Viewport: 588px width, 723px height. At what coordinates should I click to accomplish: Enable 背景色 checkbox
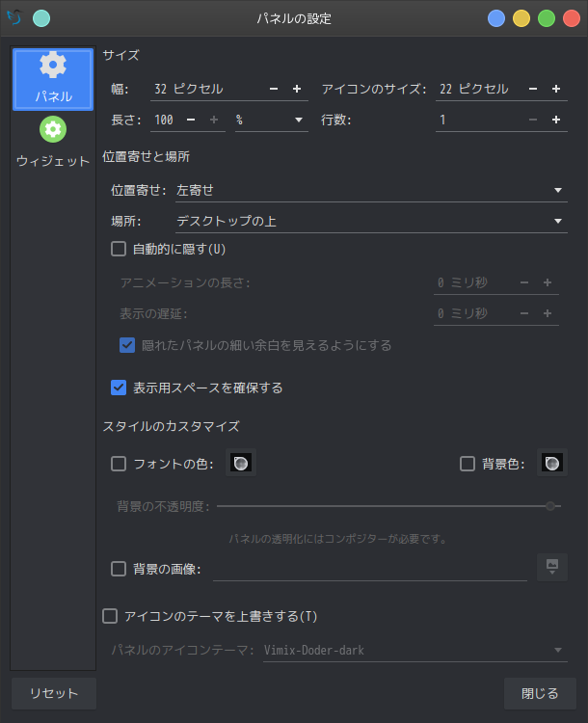(468, 464)
